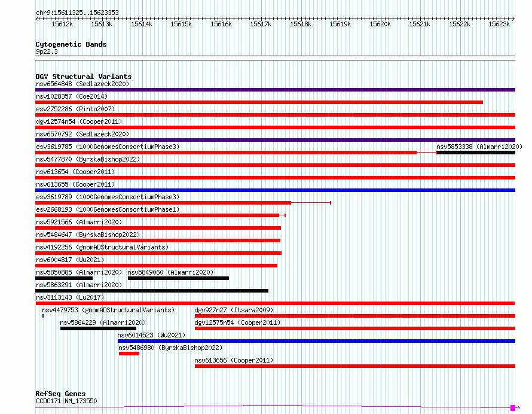Open esv3619789 (1000GenomesConsortiumPhase3) label
This screenshot has width=532, height=414.
(x=108, y=197)
